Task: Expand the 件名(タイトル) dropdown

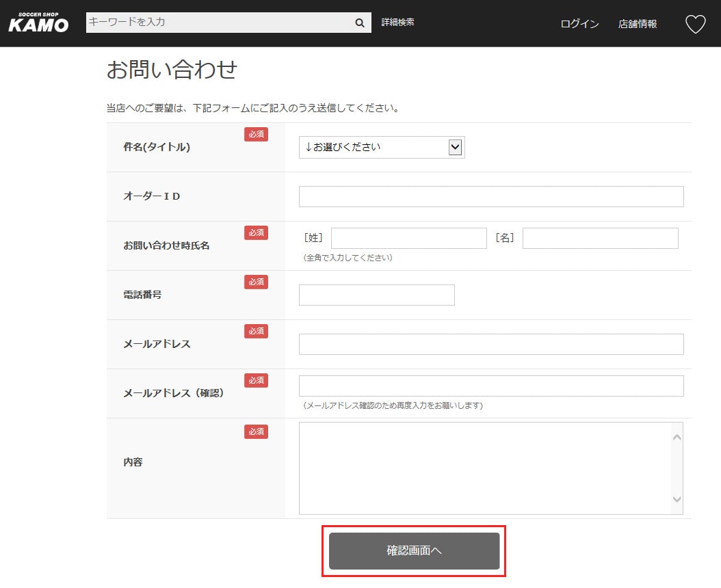Action: [382, 147]
